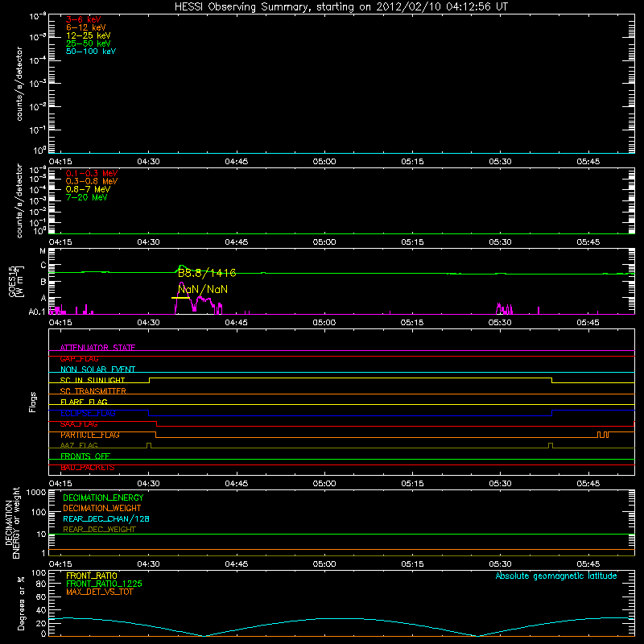The width and height of the screenshot is (644, 644).
Task: Select the SC_IN_SUNLIGHT flag label
Action: (x=93, y=380)
